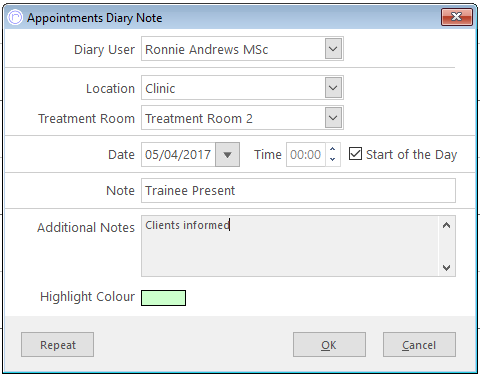Click the Time field showing 00:00

pyautogui.click(x=306, y=155)
